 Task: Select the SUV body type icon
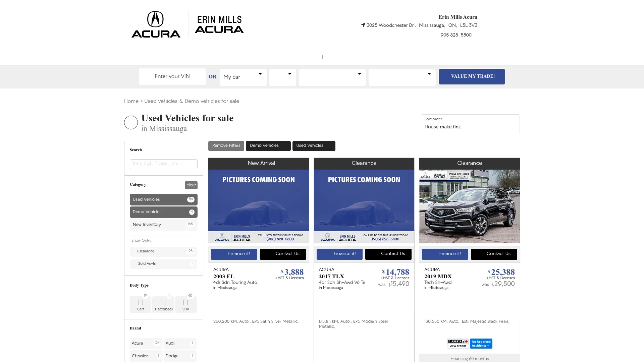[186, 304]
